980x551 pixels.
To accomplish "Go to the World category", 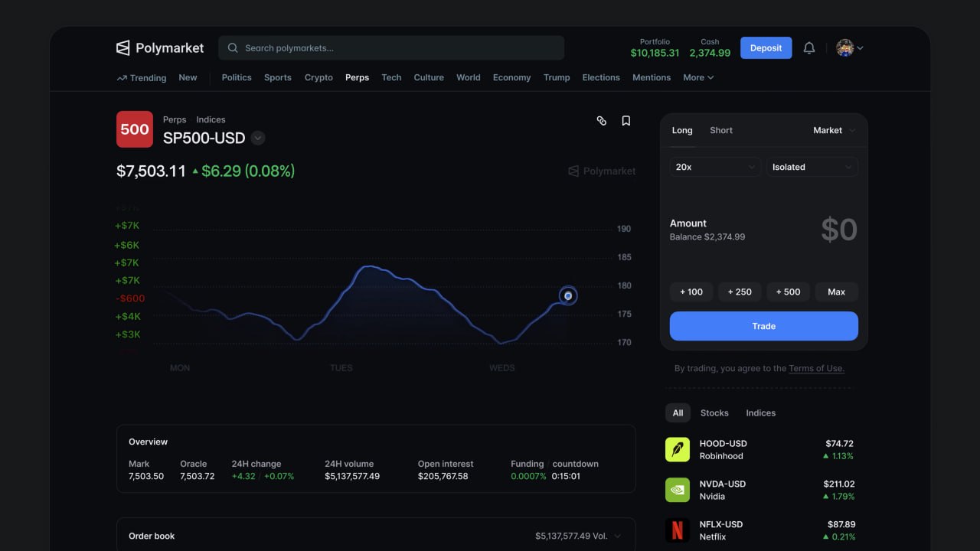I will (x=469, y=78).
